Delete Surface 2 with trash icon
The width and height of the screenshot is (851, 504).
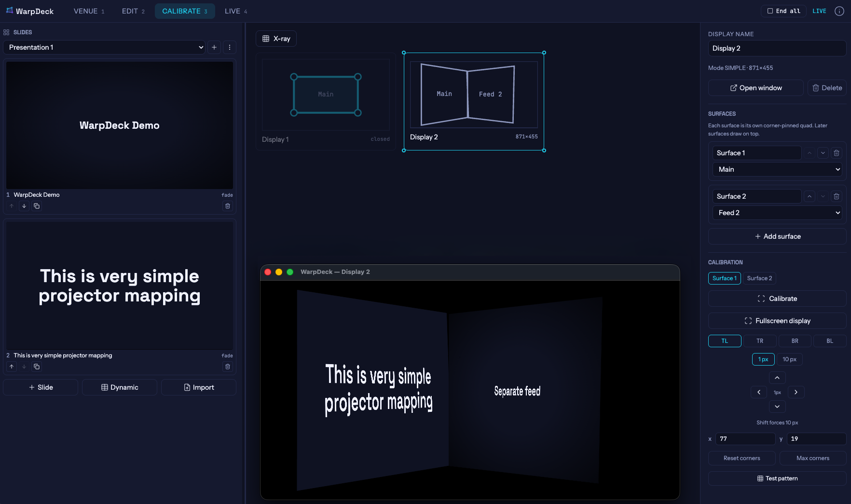(x=837, y=196)
